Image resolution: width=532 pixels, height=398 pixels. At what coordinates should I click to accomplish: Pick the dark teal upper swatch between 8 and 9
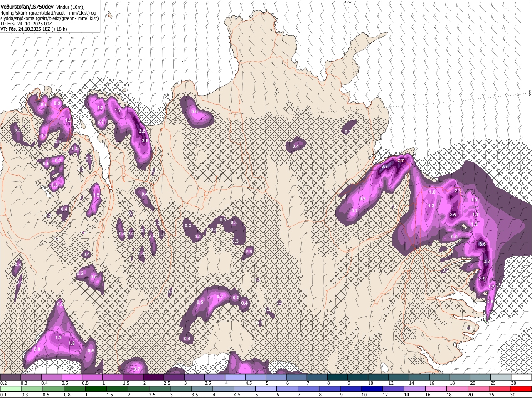tap(337, 377)
